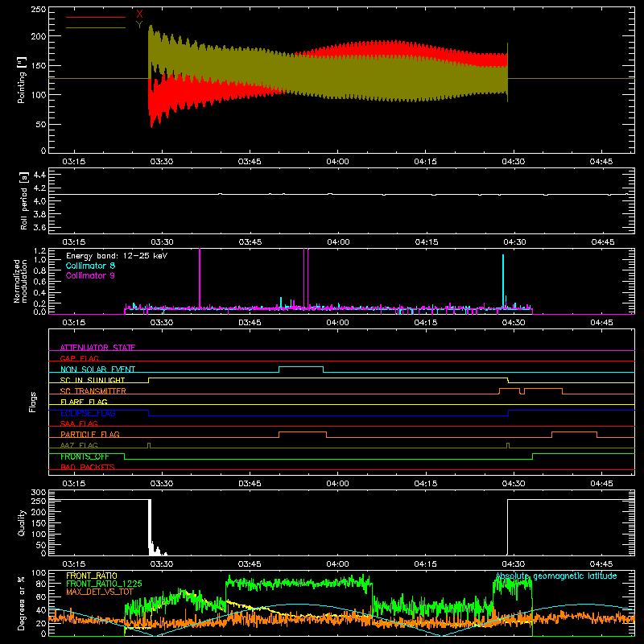
Task: Click the Roll period axis title
Action: click(x=23, y=200)
